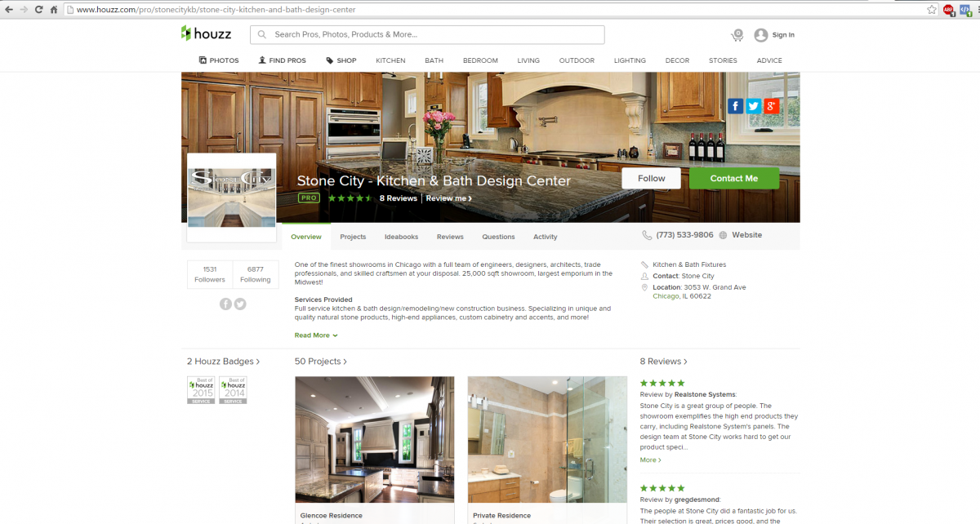Click the Best of Houzz 2014 badge

(x=233, y=390)
